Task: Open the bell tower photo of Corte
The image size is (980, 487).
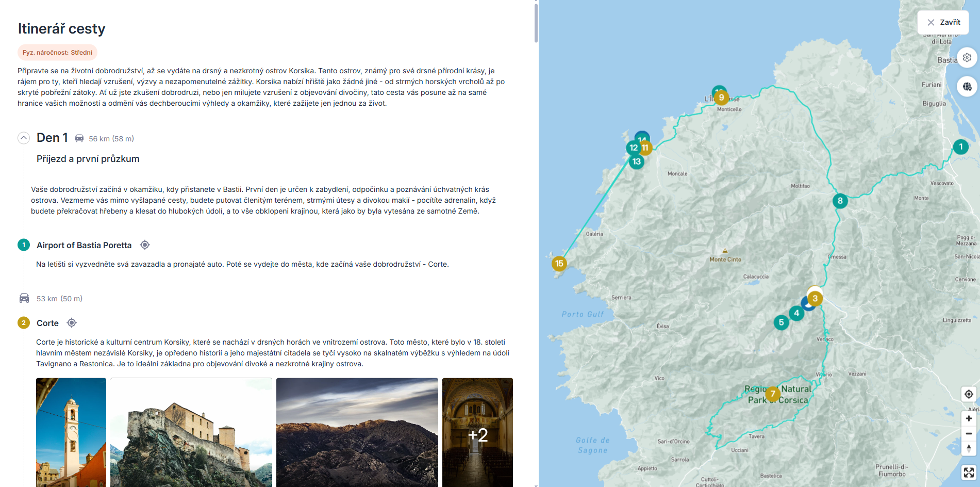Action: click(x=71, y=432)
